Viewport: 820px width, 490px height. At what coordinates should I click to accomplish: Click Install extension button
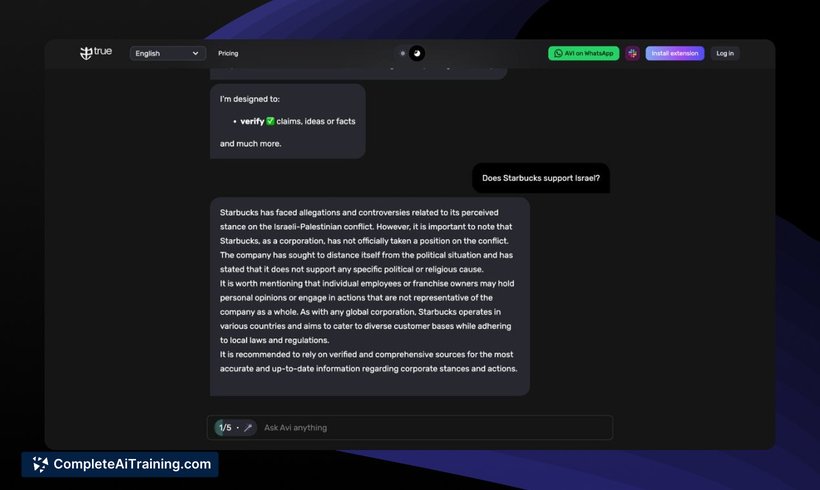point(675,53)
